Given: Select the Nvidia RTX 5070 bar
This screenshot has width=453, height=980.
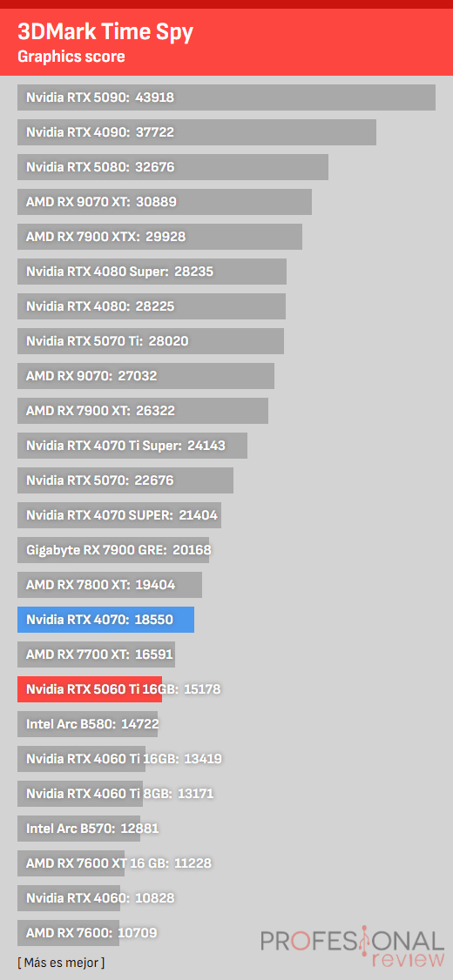Looking at the screenshot, I should coord(125,480).
